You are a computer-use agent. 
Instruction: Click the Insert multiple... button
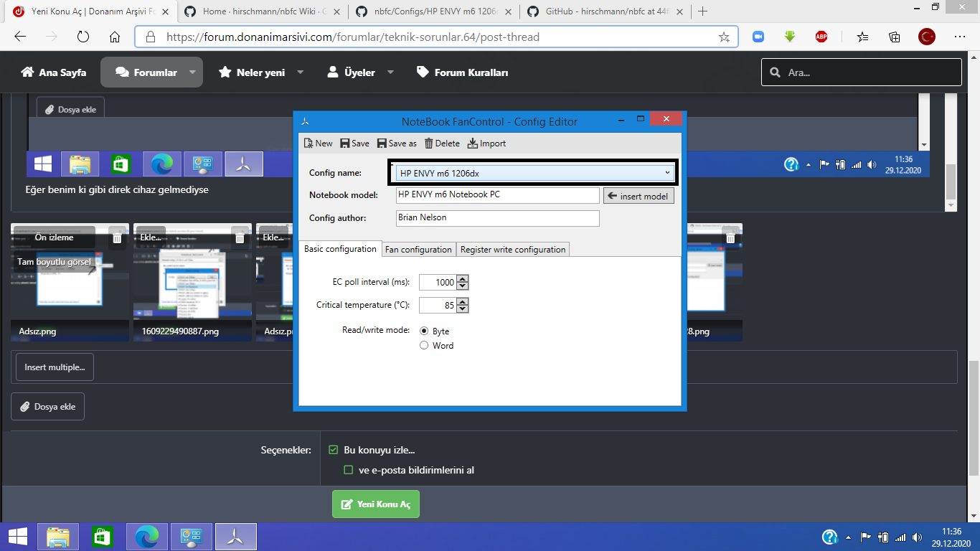pyautogui.click(x=55, y=367)
